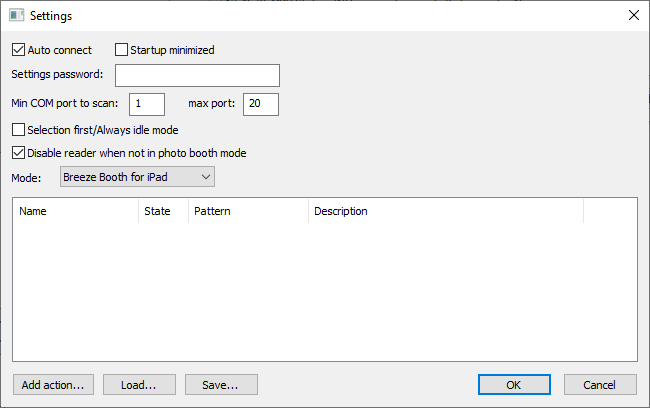Screen dimensions: 650x408
Task: Focus the Min COM port input
Action: pyautogui.click(x=146, y=104)
